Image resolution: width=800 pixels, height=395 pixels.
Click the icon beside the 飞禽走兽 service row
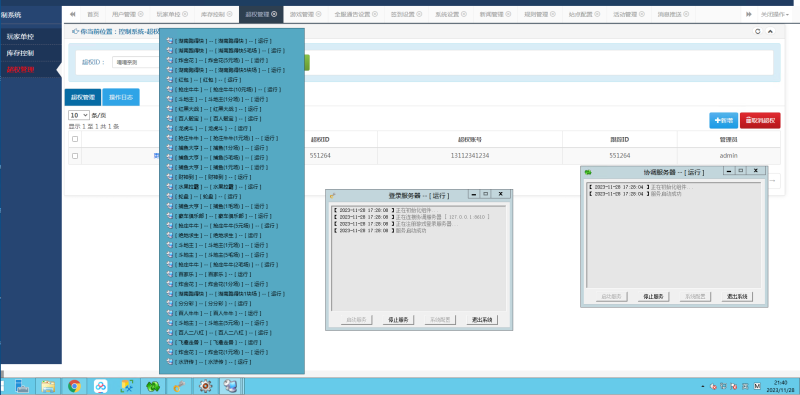(x=169, y=343)
